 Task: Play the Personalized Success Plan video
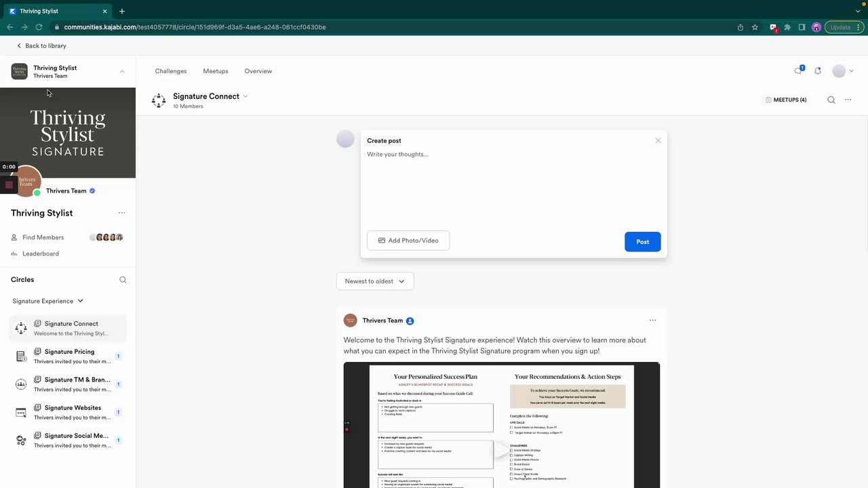coord(501,450)
